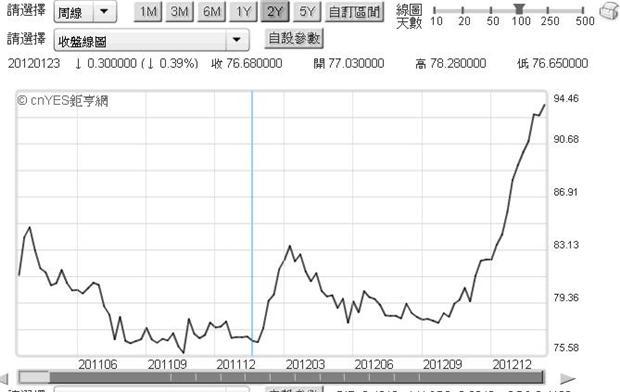Click the closing value 收 76.680000

247,63
